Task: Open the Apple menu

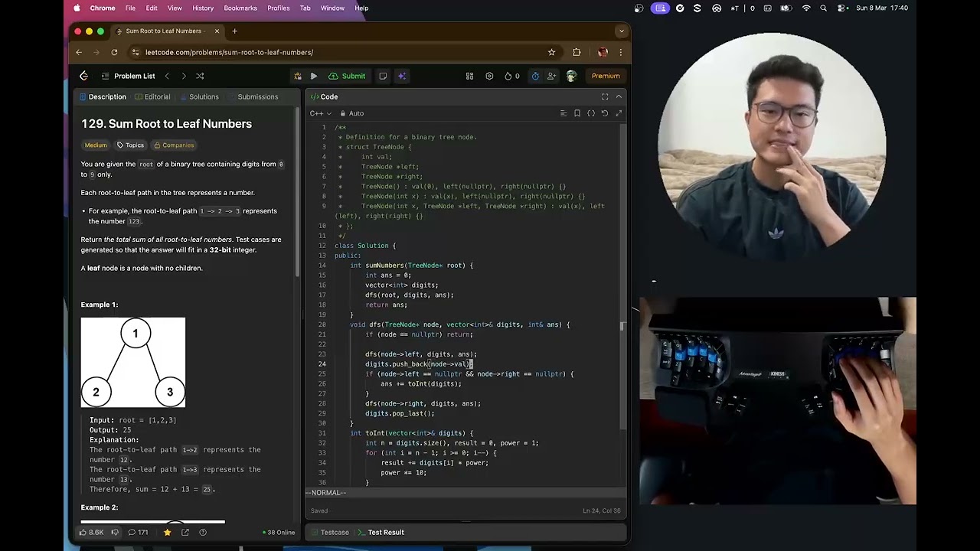Action: click(77, 8)
